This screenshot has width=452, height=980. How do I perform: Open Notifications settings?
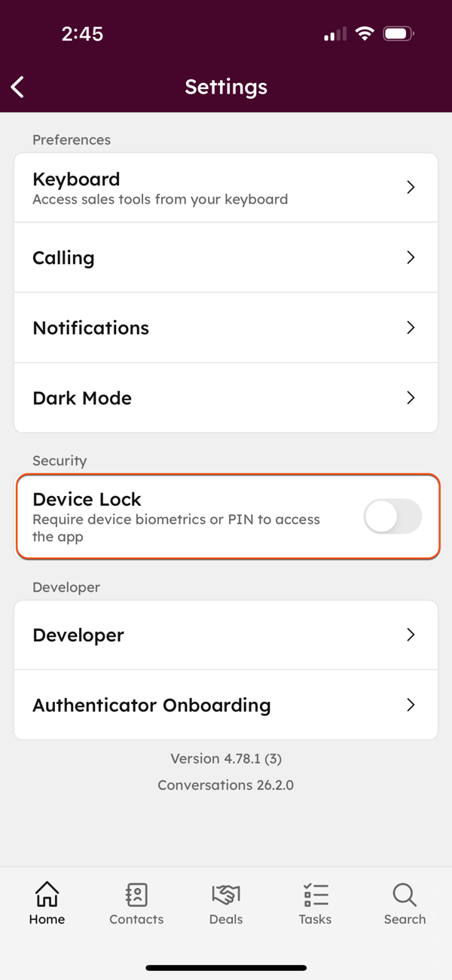[x=226, y=327]
